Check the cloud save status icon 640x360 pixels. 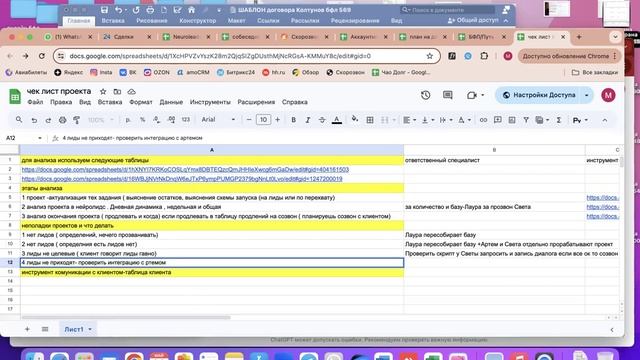click(131, 91)
